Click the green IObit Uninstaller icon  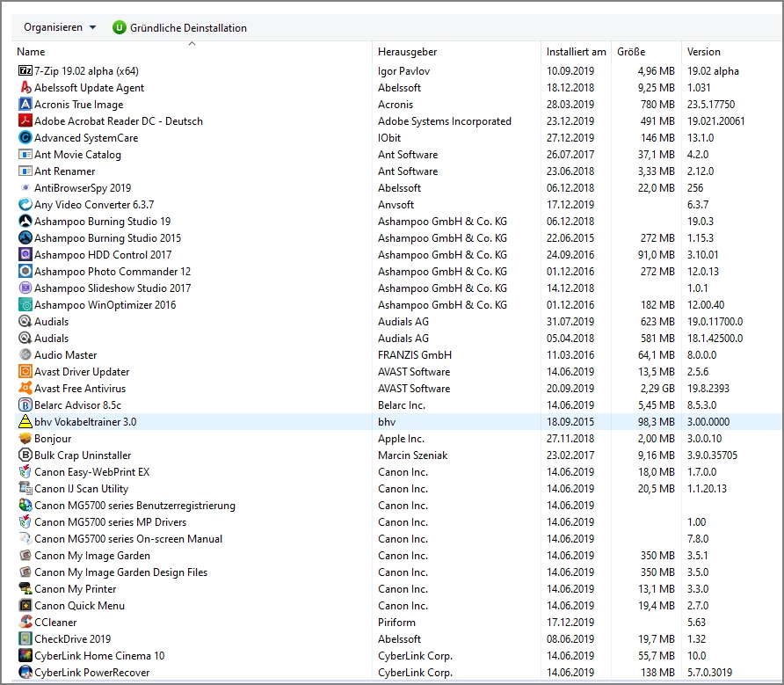[x=119, y=27]
